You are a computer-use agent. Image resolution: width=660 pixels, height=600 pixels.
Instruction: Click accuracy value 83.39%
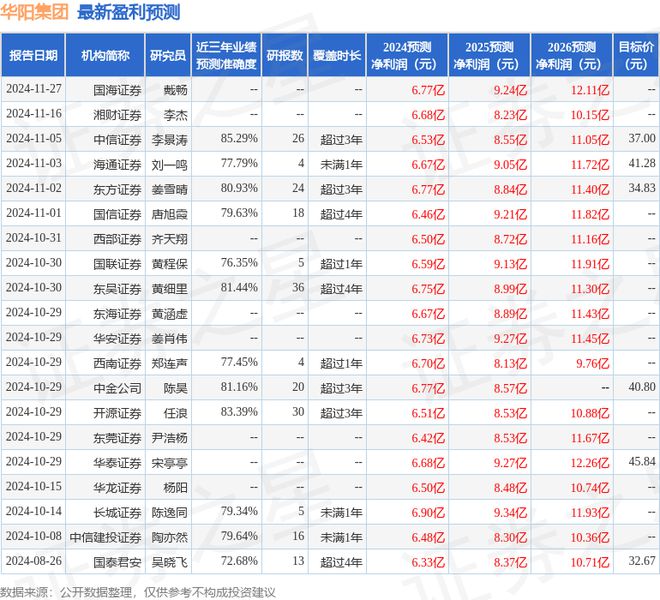239,411
